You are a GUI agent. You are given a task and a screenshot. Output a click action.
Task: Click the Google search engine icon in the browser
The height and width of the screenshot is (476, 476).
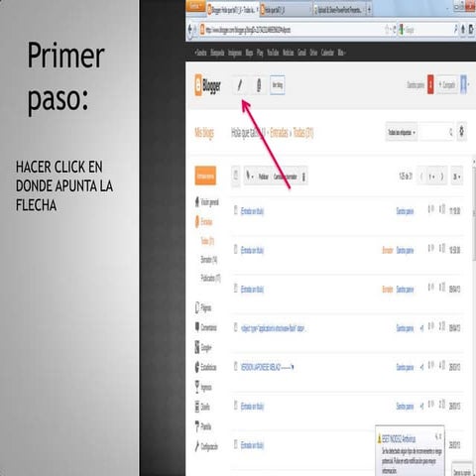(402, 30)
